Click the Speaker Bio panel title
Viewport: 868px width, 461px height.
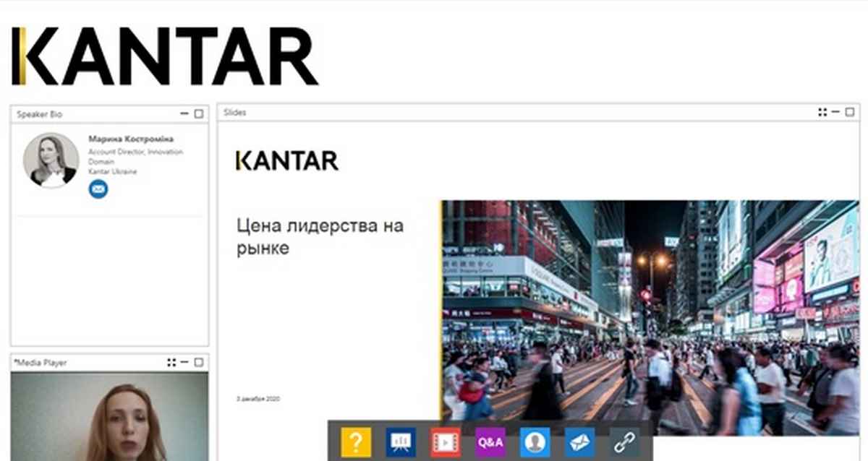point(40,114)
